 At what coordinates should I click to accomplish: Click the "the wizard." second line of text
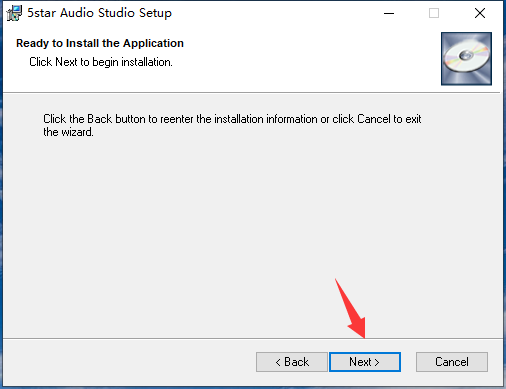tap(68, 132)
